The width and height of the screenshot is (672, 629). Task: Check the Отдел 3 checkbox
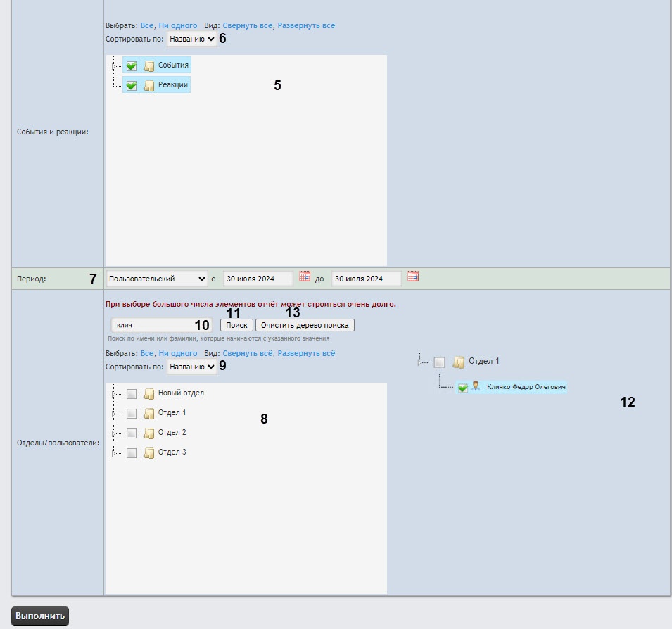pyautogui.click(x=132, y=452)
